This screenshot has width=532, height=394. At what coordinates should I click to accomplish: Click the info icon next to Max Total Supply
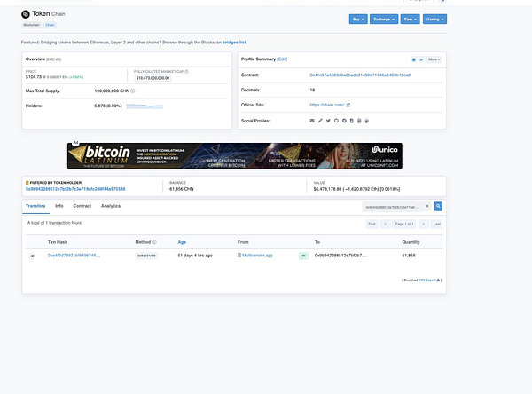click(133, 91)
